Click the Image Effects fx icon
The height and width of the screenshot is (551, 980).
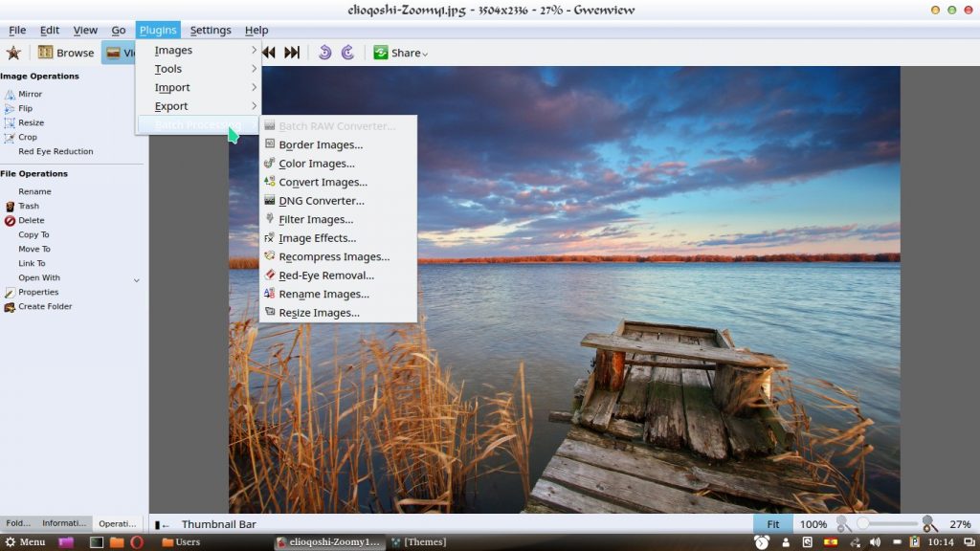(269, 238)
